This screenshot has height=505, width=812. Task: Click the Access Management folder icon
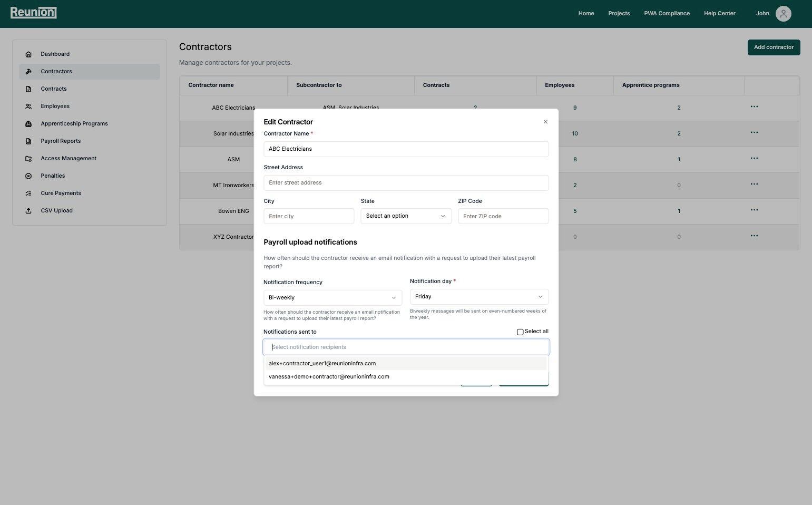(x=28, y=159)
